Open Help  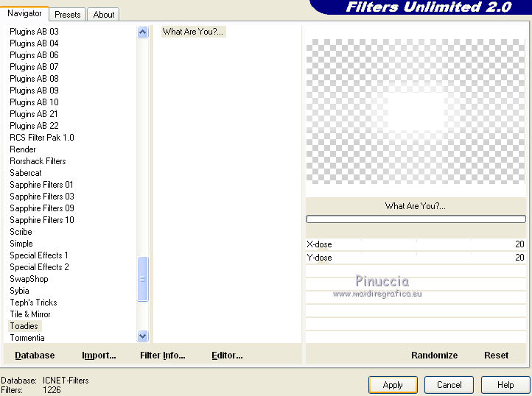click(x=505, y=385)
